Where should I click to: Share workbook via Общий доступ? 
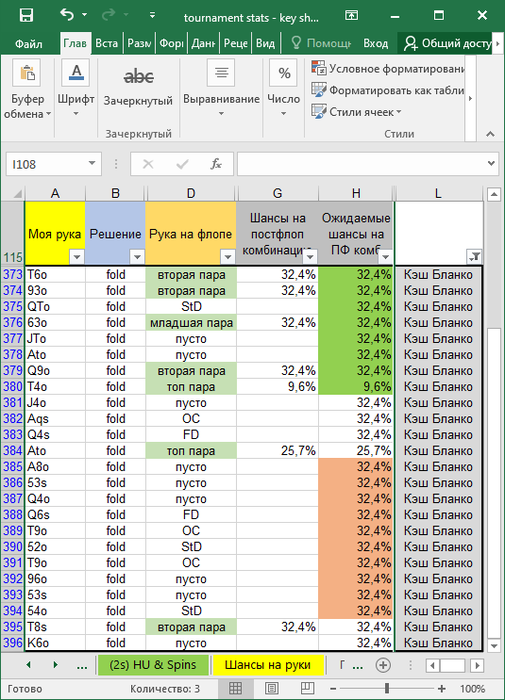click(447, 43)
